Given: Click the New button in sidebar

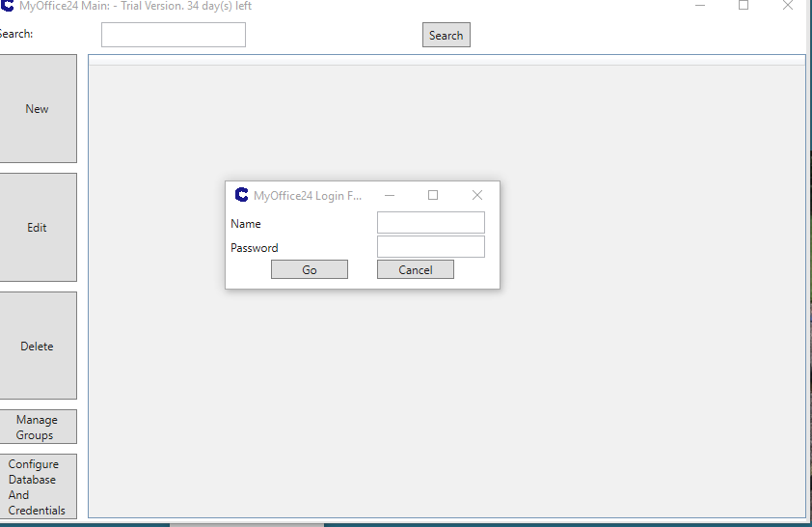Looking at the screenshot, I should tap(38, 108).
